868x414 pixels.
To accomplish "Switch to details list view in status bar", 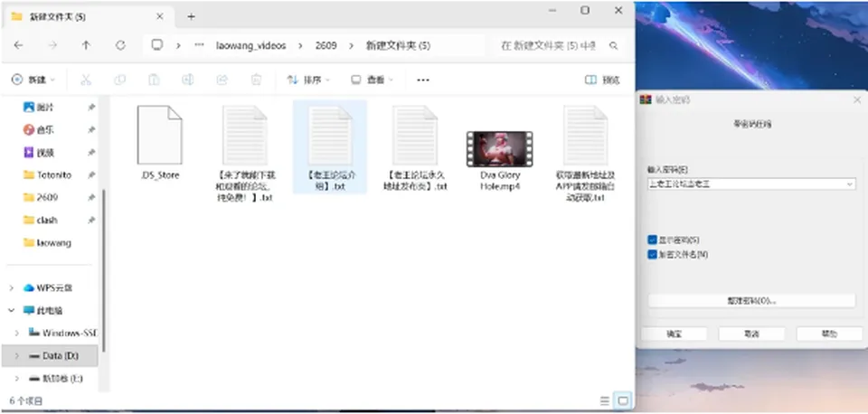I will coord(604,400).
